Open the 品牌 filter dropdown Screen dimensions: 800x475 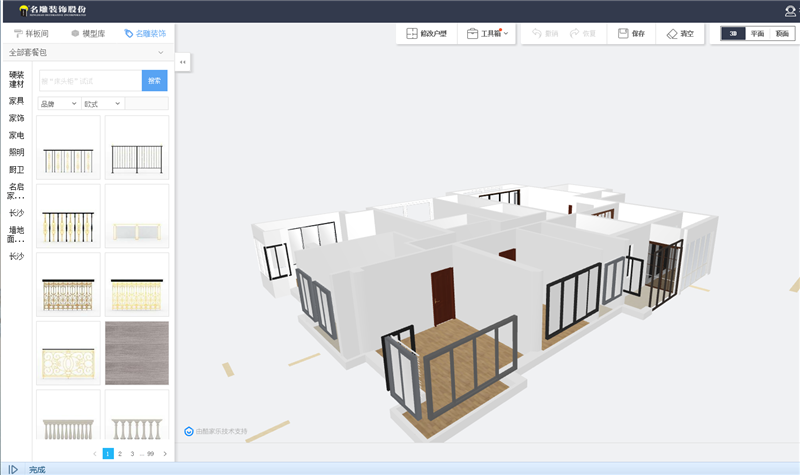[58, 104]
